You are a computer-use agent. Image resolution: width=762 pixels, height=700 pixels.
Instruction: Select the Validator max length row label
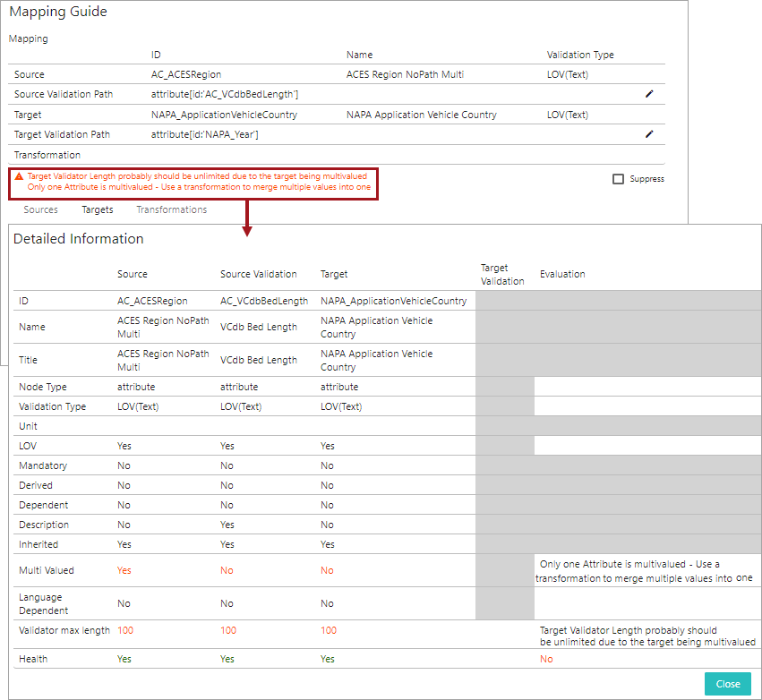(x=64, y=630)
